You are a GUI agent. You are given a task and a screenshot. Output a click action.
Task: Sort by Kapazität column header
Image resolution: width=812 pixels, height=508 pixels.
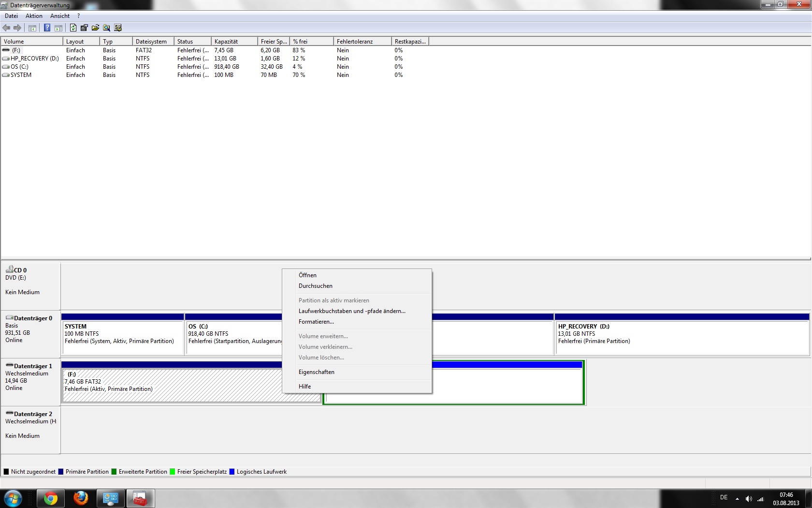click(234, 42)
